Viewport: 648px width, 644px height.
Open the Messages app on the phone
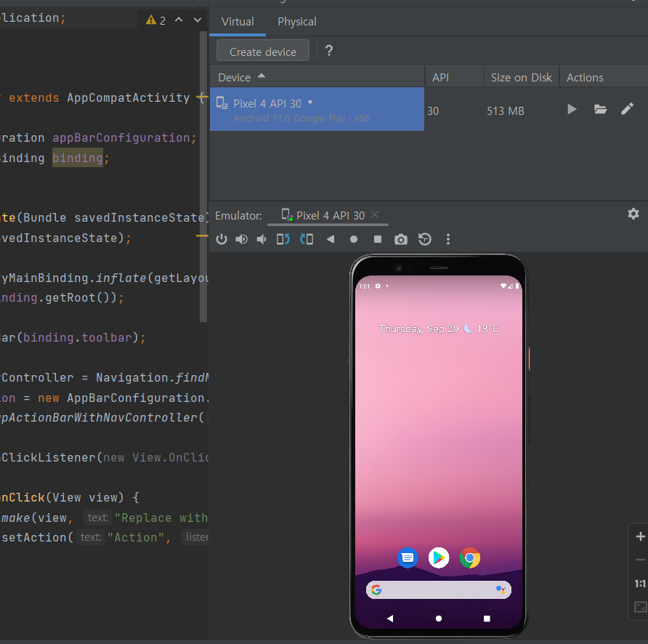pos(408,558)
